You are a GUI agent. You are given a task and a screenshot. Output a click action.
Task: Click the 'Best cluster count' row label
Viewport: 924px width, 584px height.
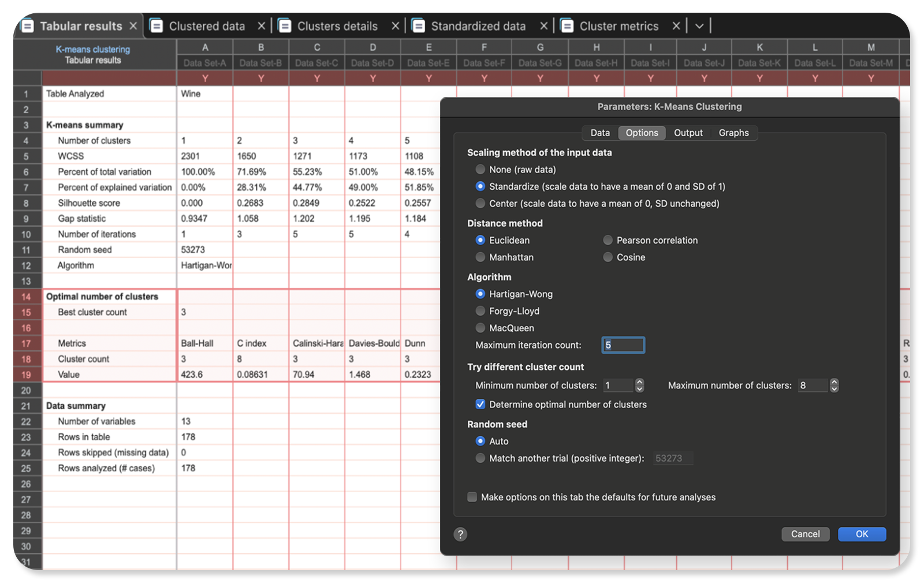click(92, 312)
